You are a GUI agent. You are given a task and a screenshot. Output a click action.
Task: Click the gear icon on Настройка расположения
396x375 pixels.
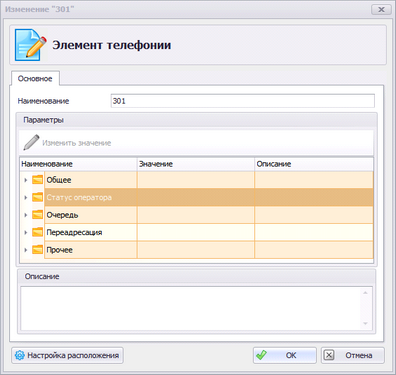(20, 355)
